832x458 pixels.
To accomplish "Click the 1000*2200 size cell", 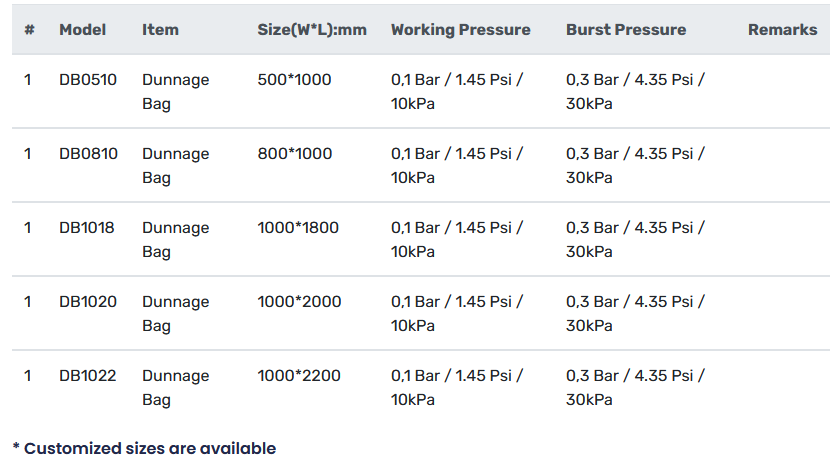I will (299, 376).
